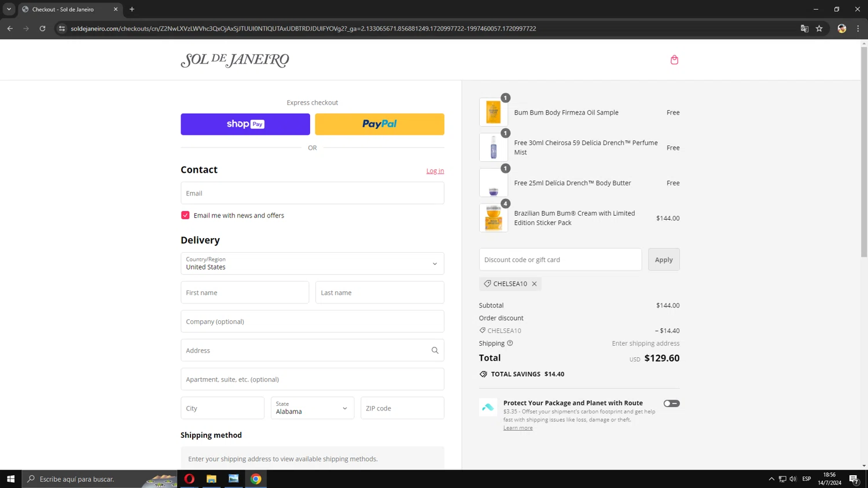Select the Checkout - Sol de Janeiro tab

coord(69,9)
